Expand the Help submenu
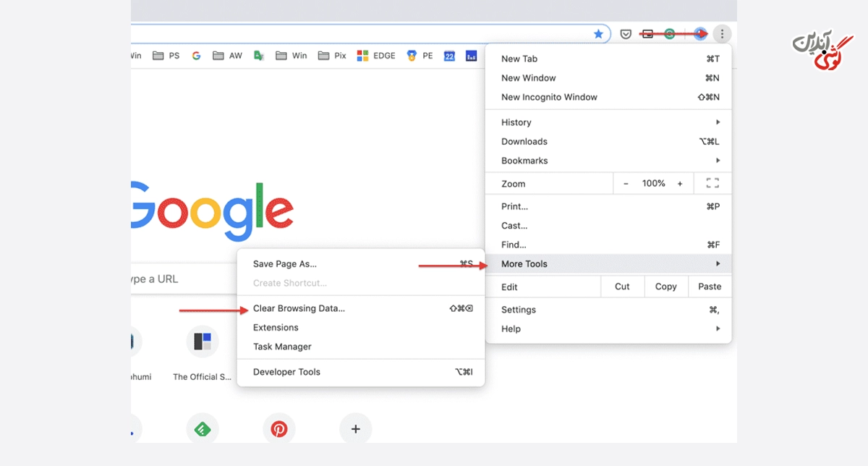Screen dimensions: 868x466 tap(608, 329)
